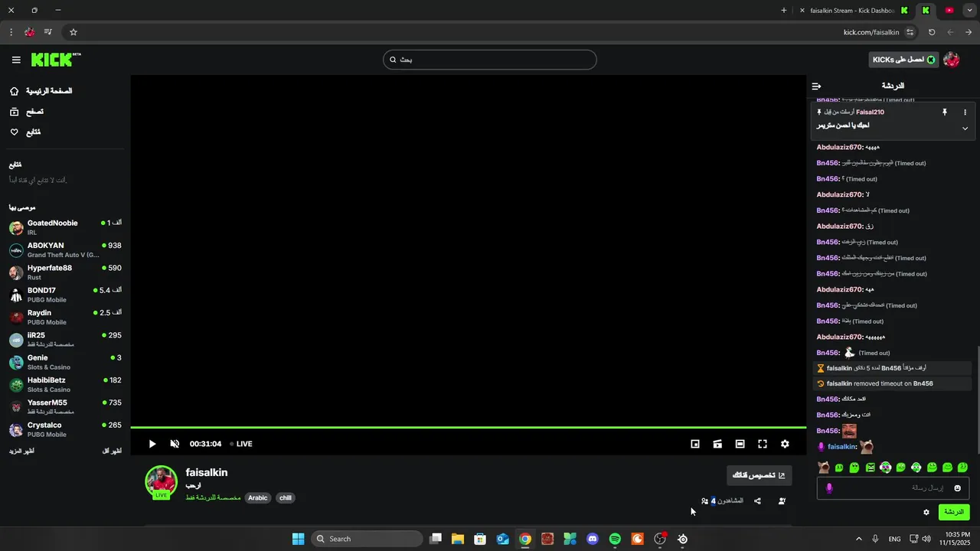The image size is (980, 551).
Task: Play the stream using the play button
Action: click(x=152, y=444)
